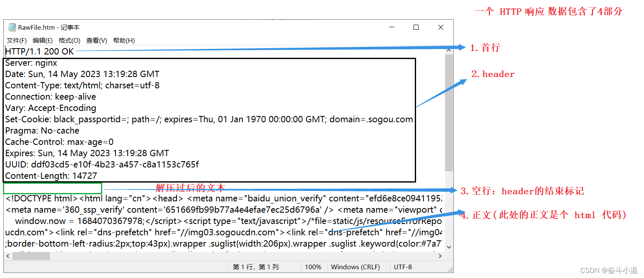Click the vertical scrollbar thumb
The width and height of the screenshot is (644, 278).
tap(449, 113)
